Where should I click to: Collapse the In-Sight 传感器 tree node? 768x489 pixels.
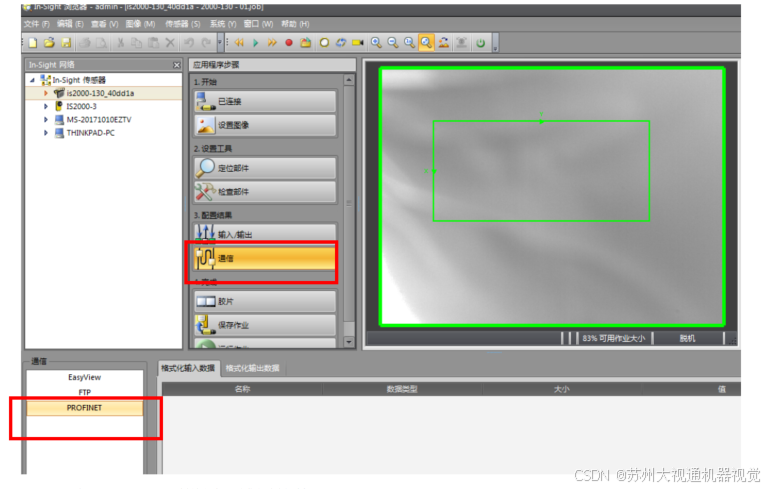pyautogui.click(x=32, y=80)
